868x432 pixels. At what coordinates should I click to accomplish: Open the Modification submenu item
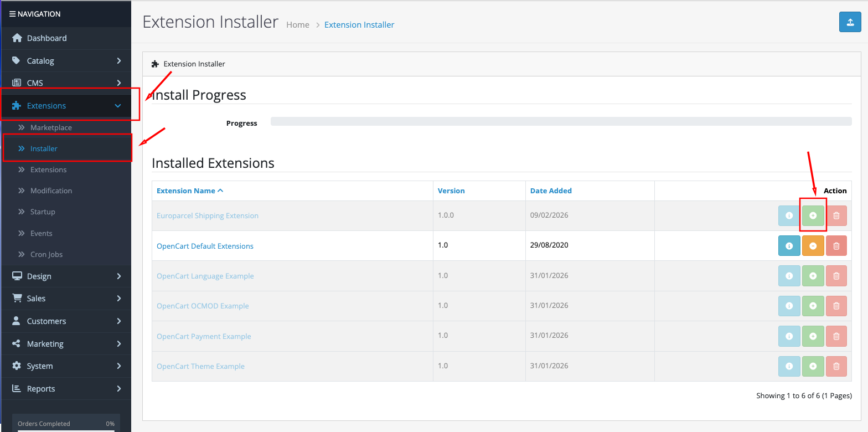tap(51, 191)
